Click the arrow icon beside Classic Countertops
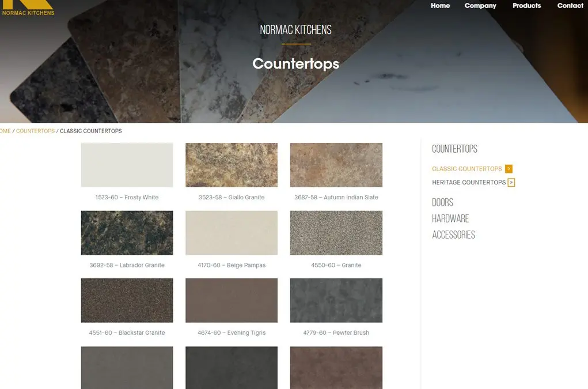Viewport: 588px width, 389px height. (x=509, y=169)
